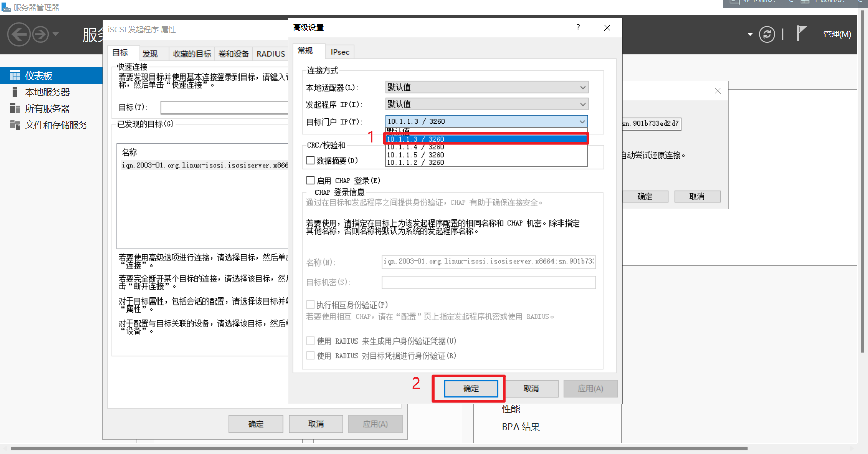The image size is (868, 454).
Task: Click the Dashboard icon in sidebar
Action: coord(15,75)
